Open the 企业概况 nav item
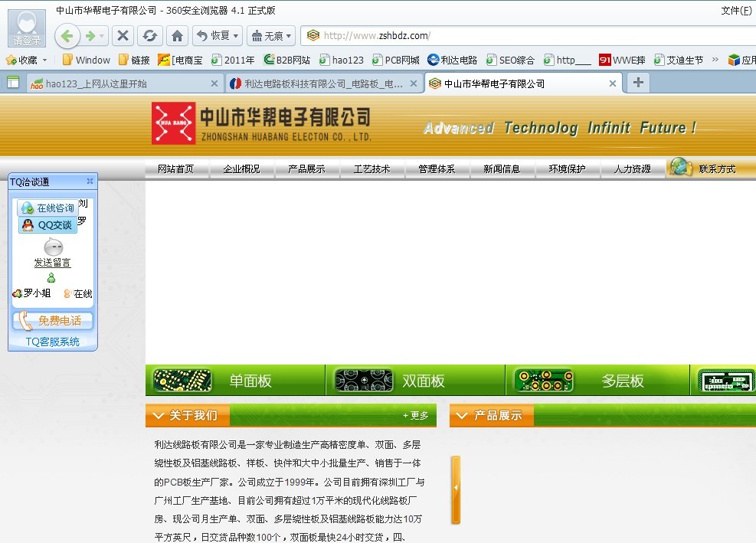 tap(241, 168)
